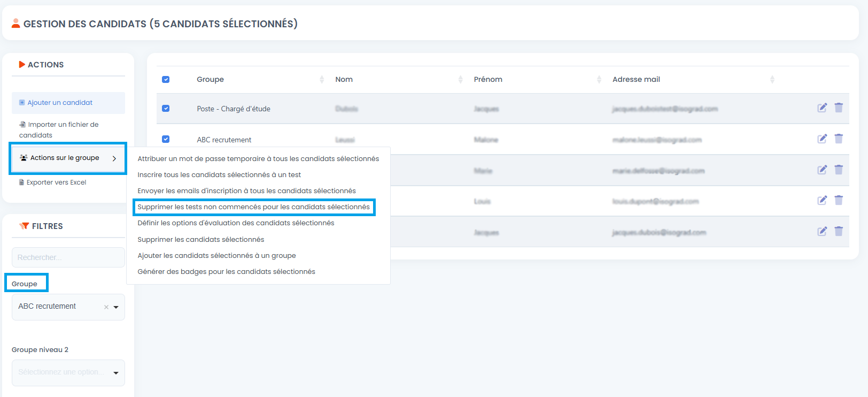Image resolution: width=868 pixels, height=397 pixels.
Task: Open the Groupe niveau 2 dropdown
Action: point(68,372)
